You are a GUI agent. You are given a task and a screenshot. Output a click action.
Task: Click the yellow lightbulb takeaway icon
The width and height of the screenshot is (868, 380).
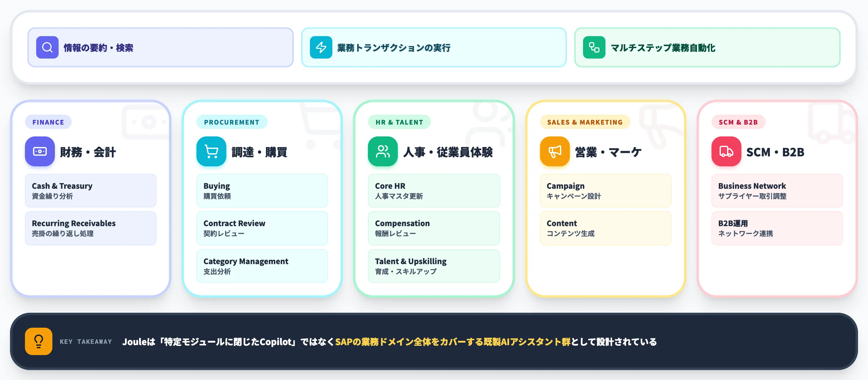tap(38, 341)
